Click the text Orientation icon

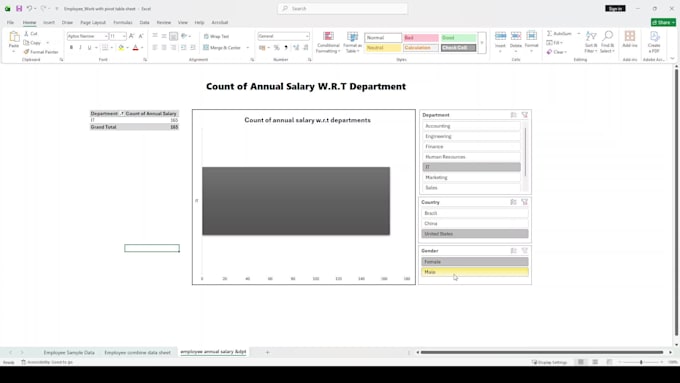pos(184,36)
